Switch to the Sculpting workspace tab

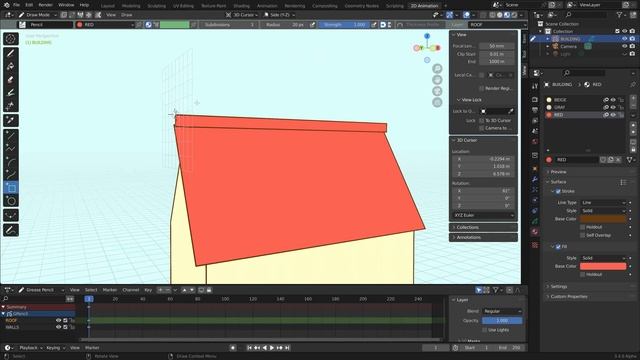point(156,6)
